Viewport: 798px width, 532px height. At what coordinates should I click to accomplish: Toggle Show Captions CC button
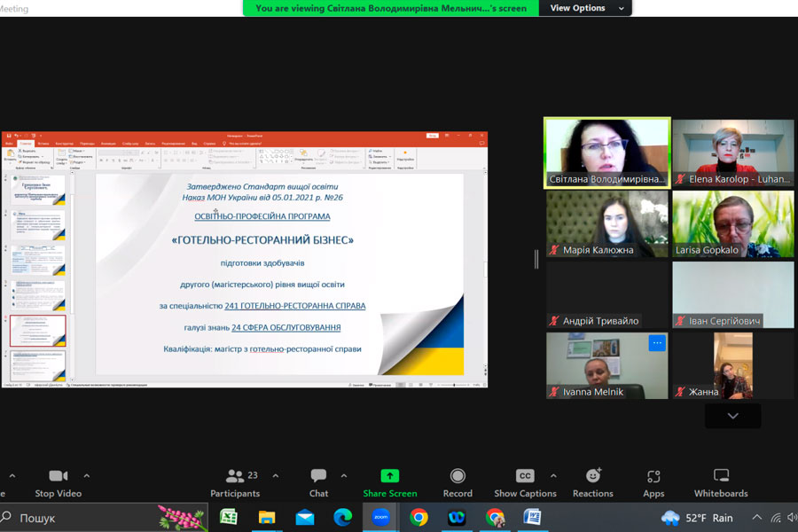[525, 477]
